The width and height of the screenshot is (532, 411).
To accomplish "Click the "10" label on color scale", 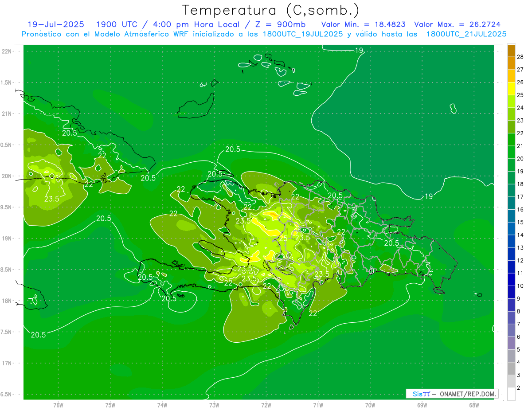I will (520, 286).
